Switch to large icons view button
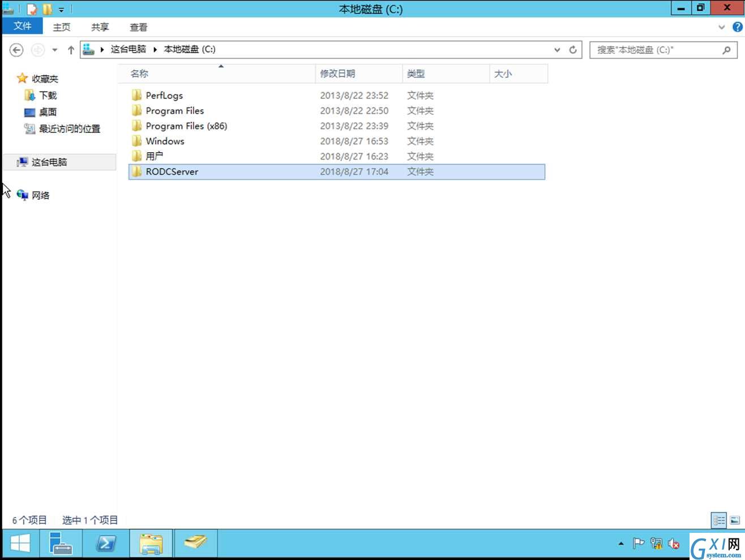The image size is (745, 560). pyautogui.click(x=735, y=520)
